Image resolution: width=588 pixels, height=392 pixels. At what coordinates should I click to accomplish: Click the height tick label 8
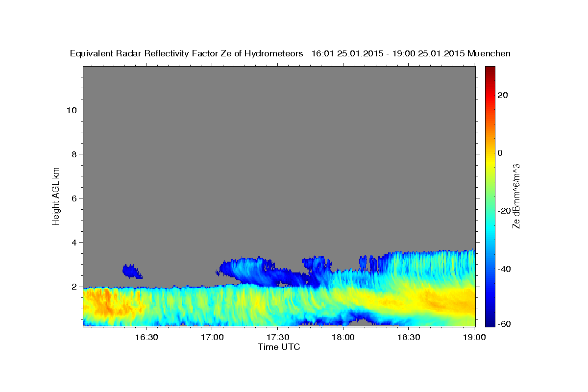[74, 154]
